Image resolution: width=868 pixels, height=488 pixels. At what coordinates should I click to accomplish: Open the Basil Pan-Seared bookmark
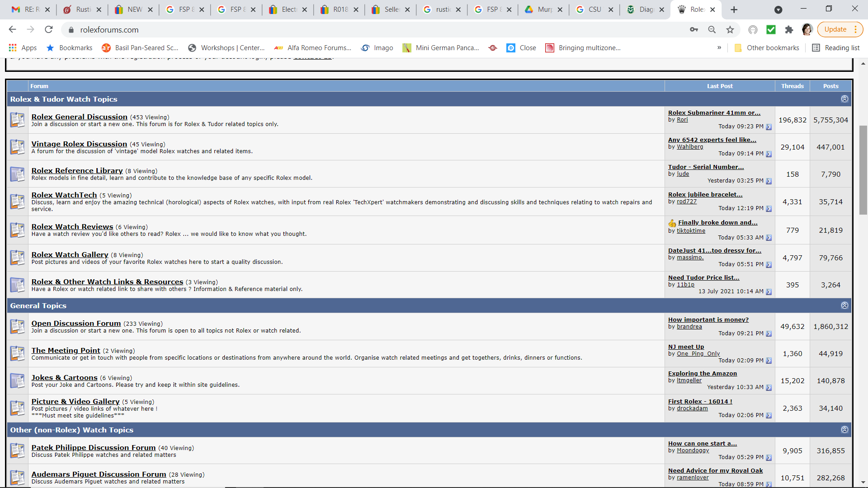(140, 48)
